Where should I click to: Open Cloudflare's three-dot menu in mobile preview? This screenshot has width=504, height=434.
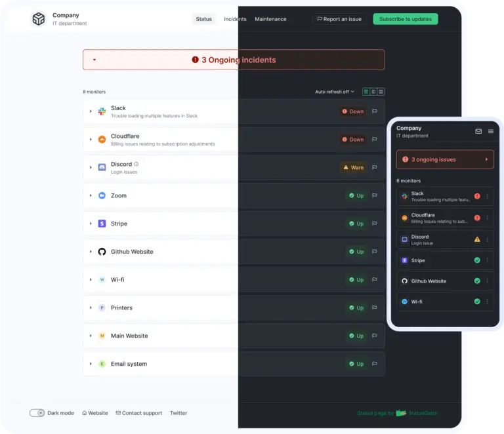point(488,218)
